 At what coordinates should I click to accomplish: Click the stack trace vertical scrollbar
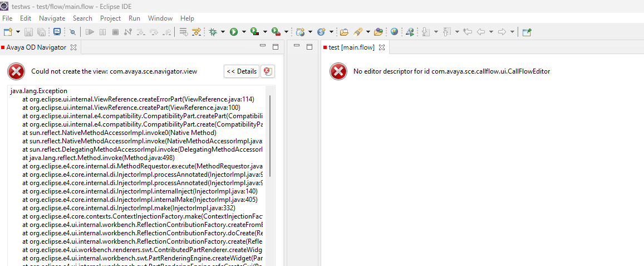pyautogui.click(x=270, y=136)
